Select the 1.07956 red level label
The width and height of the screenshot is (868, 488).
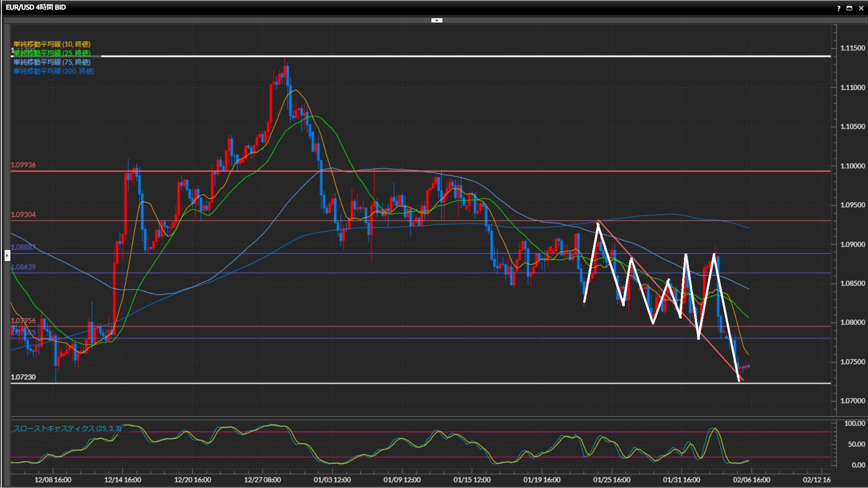point(23,321)
